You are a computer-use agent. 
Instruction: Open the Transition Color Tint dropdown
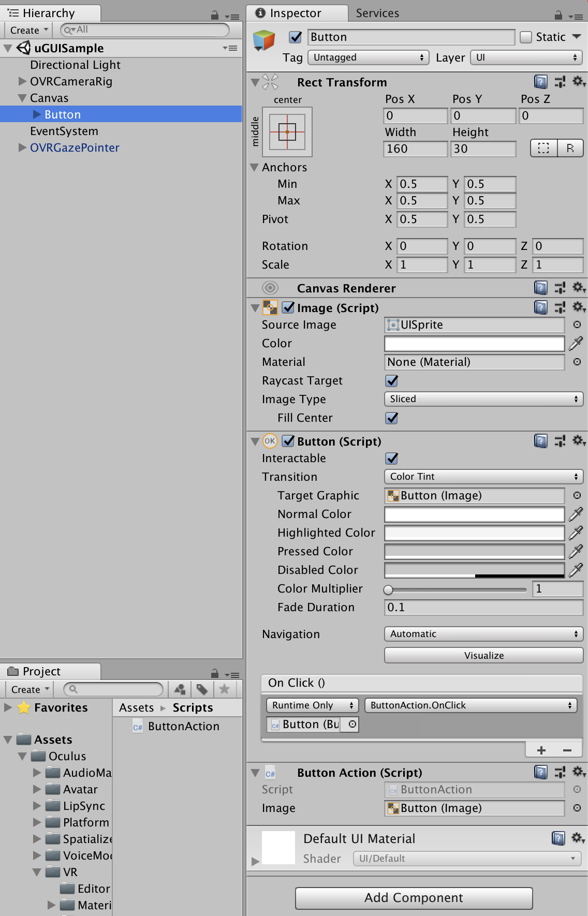coord(483,477)
